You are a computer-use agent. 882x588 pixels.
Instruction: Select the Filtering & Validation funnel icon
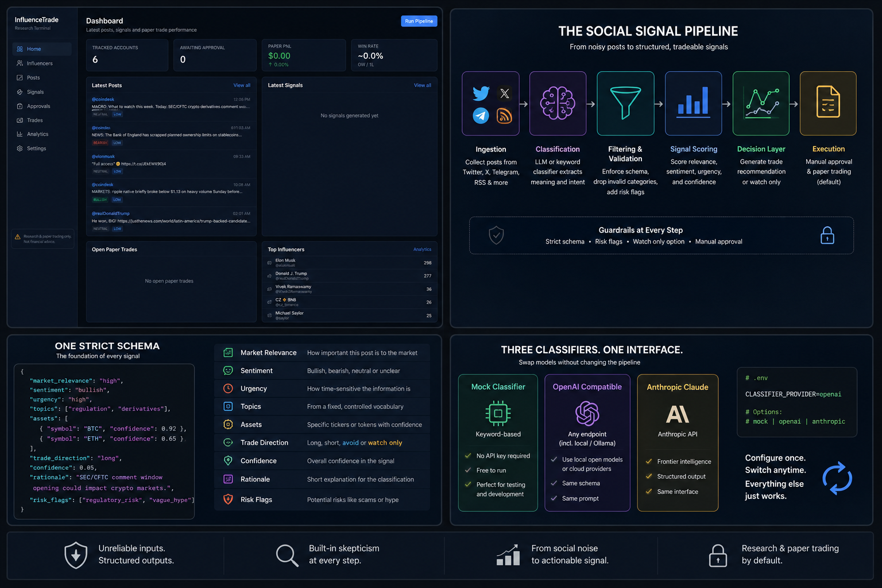[625, 103]
